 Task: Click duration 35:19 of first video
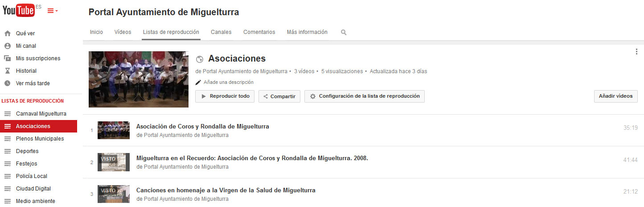[630, 128]
